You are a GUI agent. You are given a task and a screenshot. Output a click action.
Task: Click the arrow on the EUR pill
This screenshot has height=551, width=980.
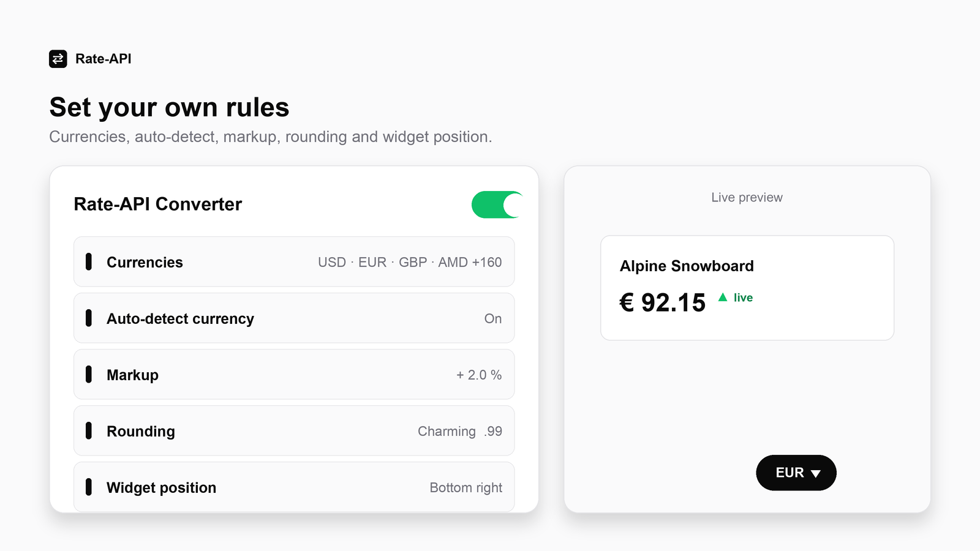[x=816, y=473]
